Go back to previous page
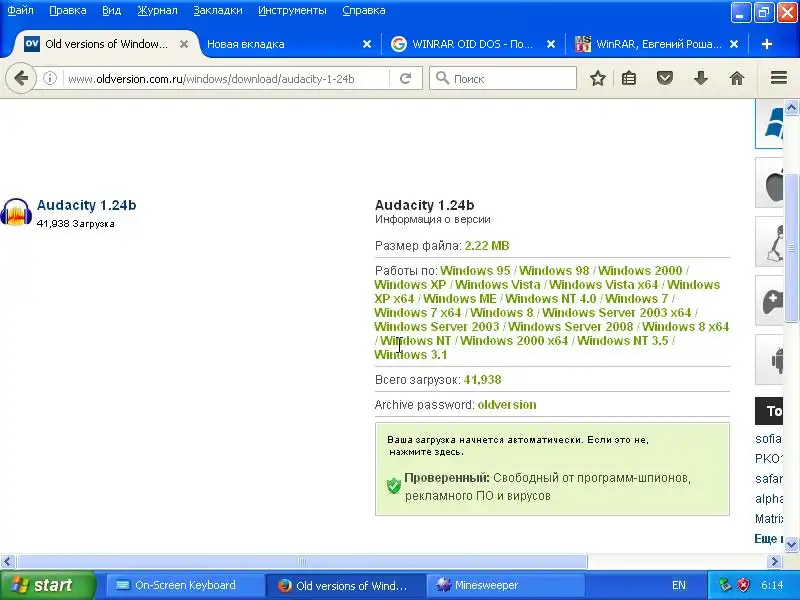This screenshot has height=600, width=800. pos(21,79)
